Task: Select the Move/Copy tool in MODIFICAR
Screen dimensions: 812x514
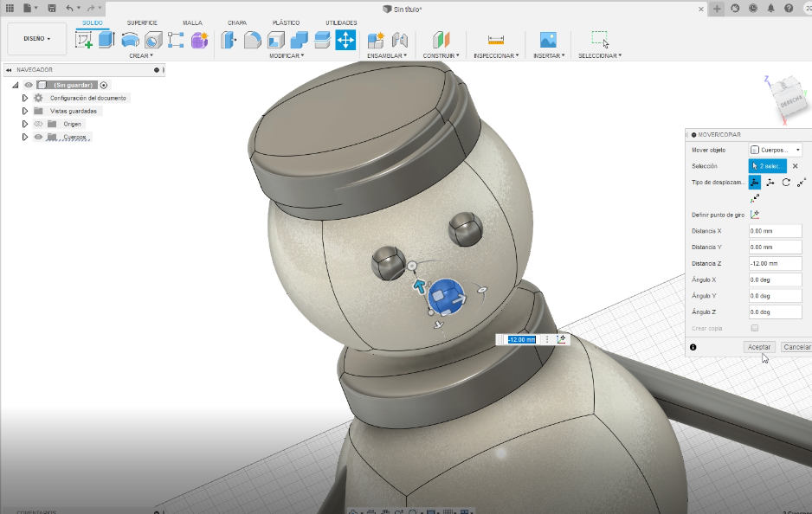Action: 345,40
